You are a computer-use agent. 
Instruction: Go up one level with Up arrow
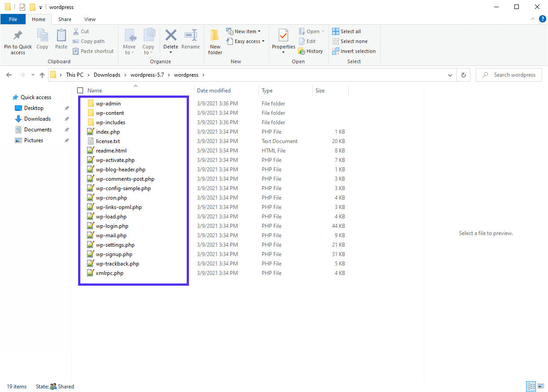pyautogui.click(x=42, y=75)
